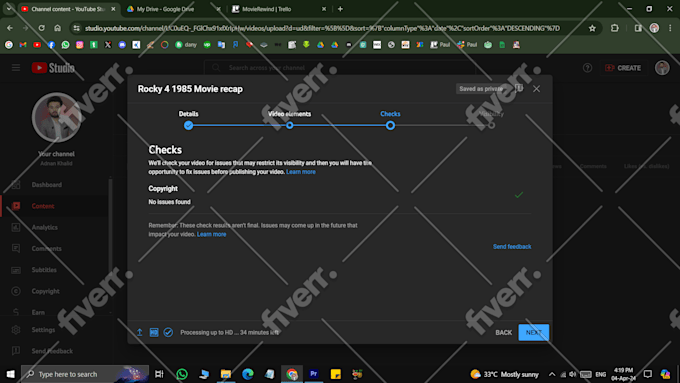The width and height of the screenshot is (680, 383).
Task: Click the NEXT button
Action: (x=533, y=332)
